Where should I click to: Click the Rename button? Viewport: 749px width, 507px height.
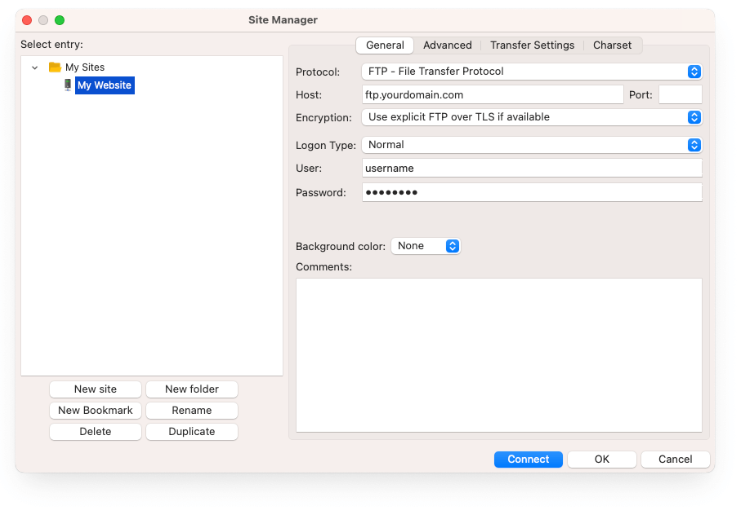click(192, 410)
